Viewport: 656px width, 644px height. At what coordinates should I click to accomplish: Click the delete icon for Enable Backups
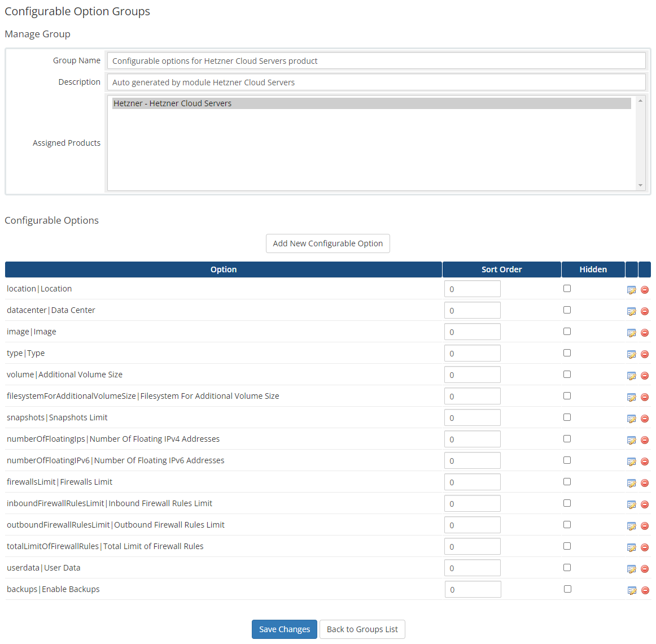[x=645, y=590]
